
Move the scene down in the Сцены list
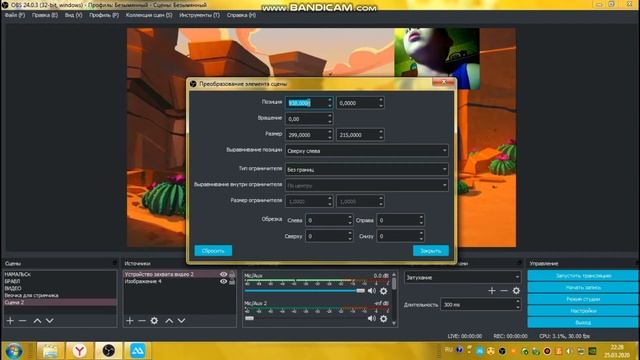pyautogui.click(x=49, y=321)
